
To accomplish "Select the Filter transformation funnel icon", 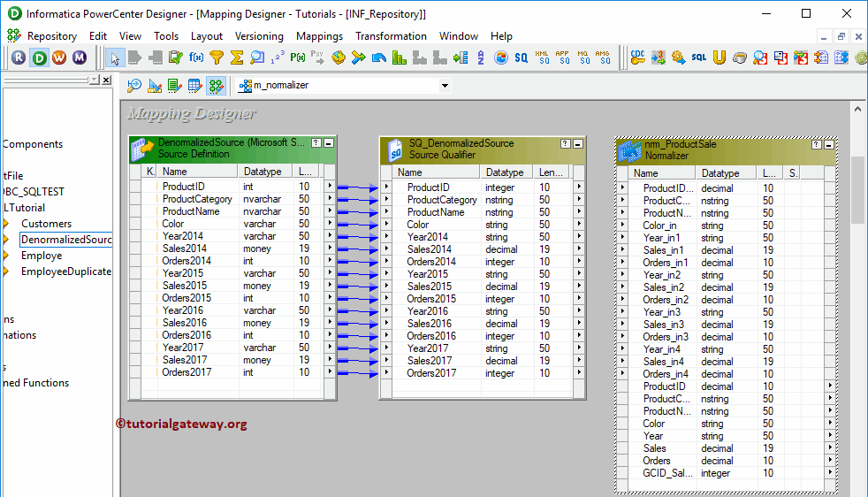I will point(217,57).
